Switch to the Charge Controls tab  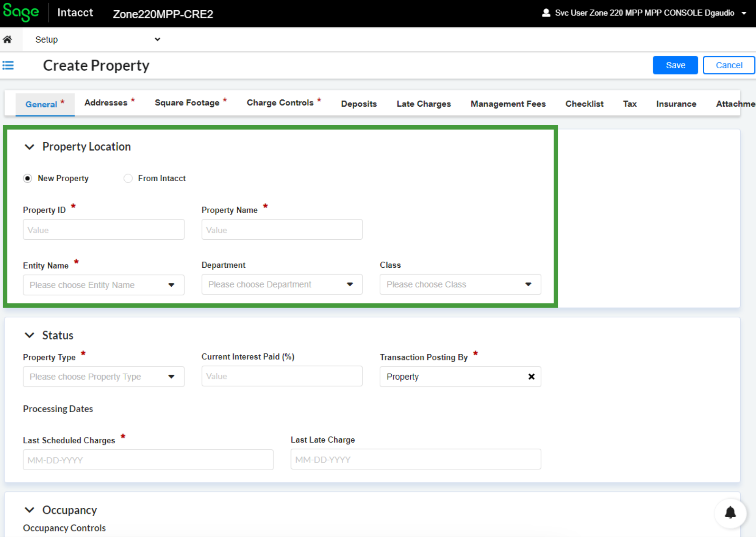click(284, 103)
